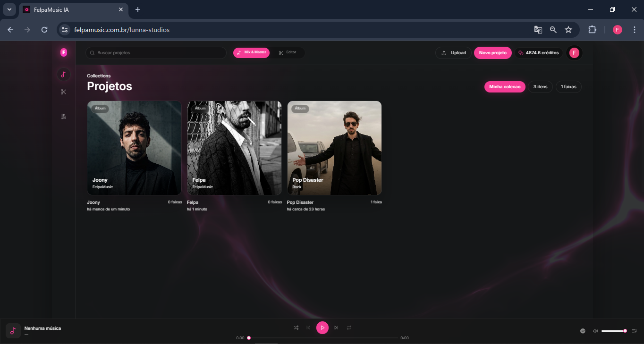The width and height of the screenshot is (644, 344).
Task: Switch to the Editor tab
Action: [x=287, y=52]
